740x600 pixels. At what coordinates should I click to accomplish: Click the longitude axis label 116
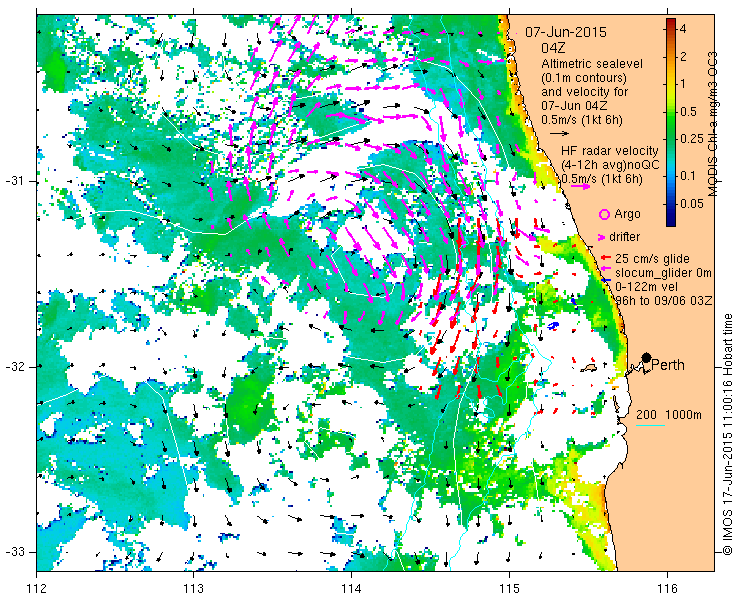point(667,589)
